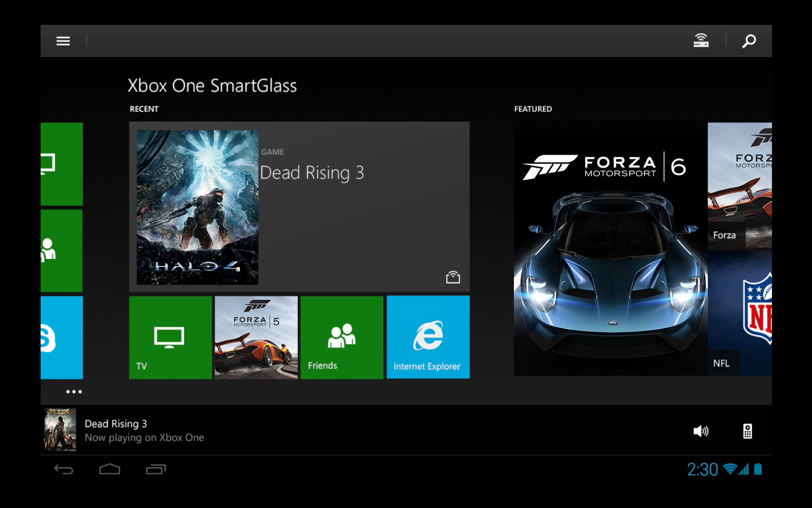Tap the Wi-Fi status icon
The width and height of the screenshot is (812, 508).
pyautogui.click(x=729, y=469)
